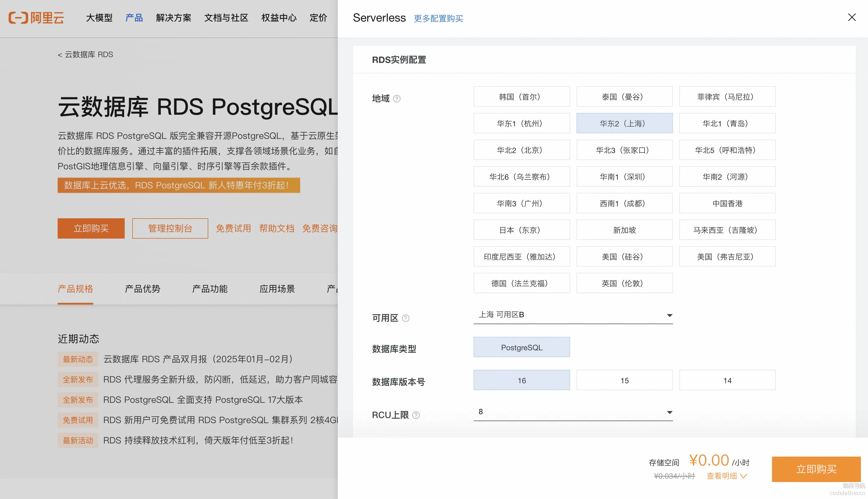Choose region 华南2（河源）
This screenshot has width=868, height=499.
pyautogui.click(x=727, y=177)
